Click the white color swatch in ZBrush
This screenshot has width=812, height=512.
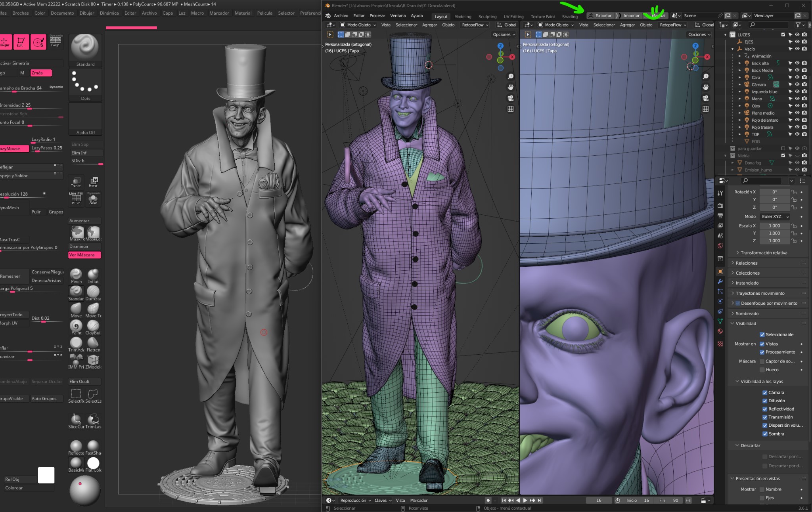click(46, 475)
